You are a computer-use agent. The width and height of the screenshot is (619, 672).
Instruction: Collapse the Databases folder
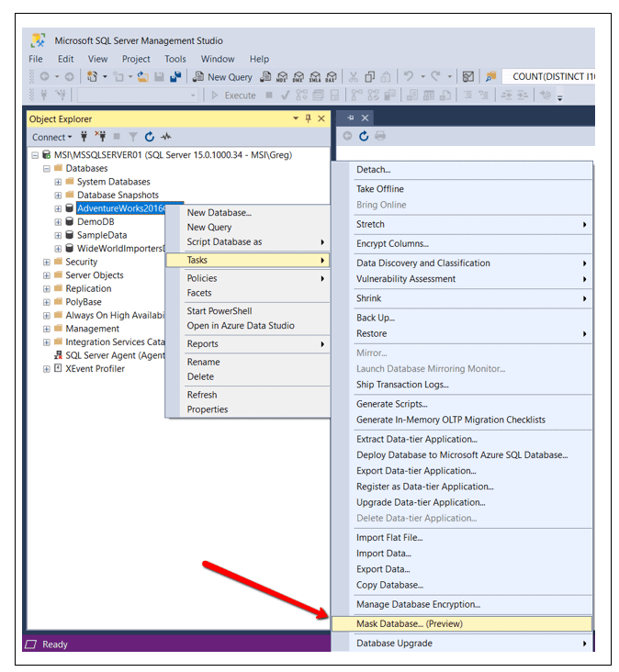point(46,168)
